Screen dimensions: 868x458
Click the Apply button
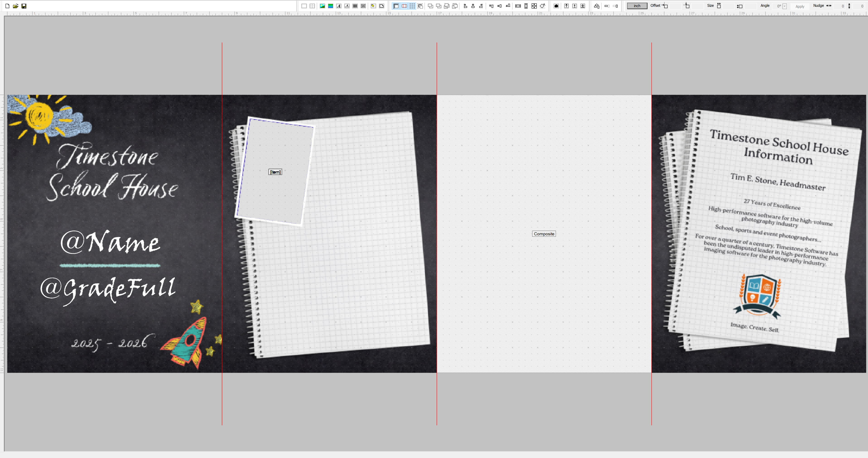pyautogui.click(x=800, y=6)
